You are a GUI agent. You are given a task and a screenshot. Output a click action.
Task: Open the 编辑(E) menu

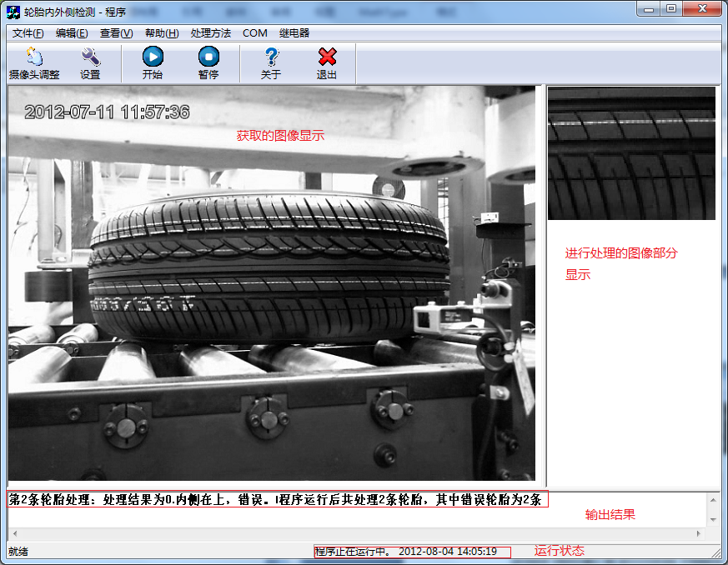[72, 33]
